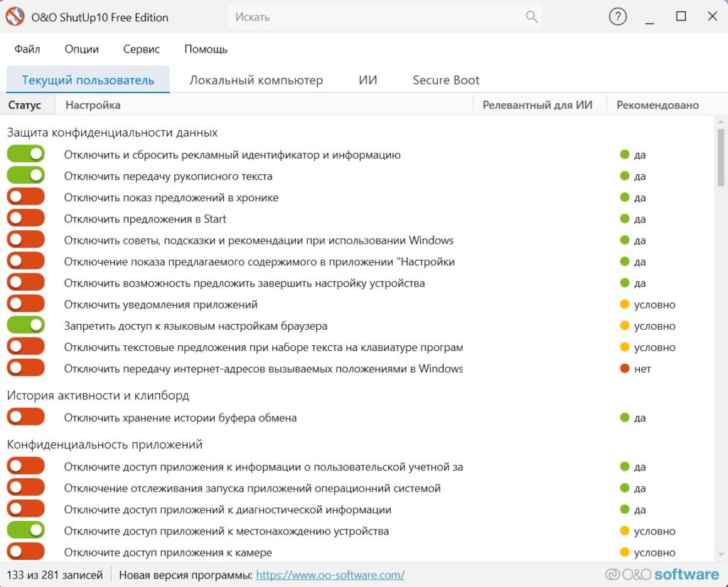Screen dimensions: 728x587
Task: Click yellow dot for camera access row
Action: [x=624, y=551]
